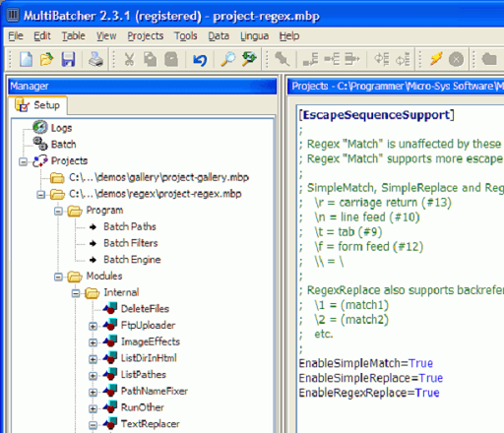Expand the ListDirInHtml module
The image size is (504, 433).
pos(93,359)
